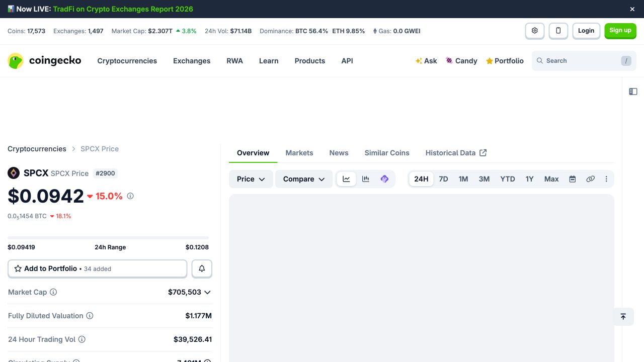Select the candlestick chart view icon
The height and width of the screenshot is (362, 644).
pyautogui.click(x=366, y=179)
